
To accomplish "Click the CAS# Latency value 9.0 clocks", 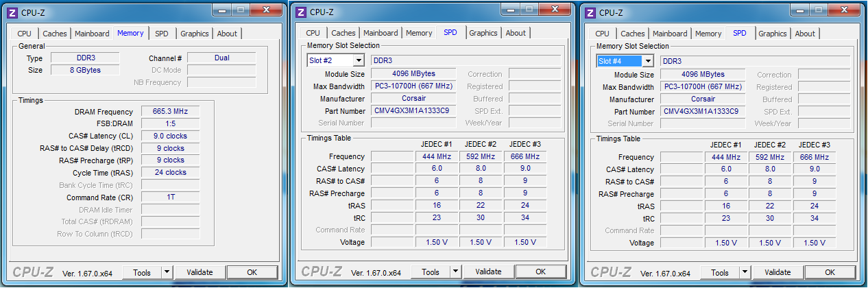I will click(x=171, y=136).
